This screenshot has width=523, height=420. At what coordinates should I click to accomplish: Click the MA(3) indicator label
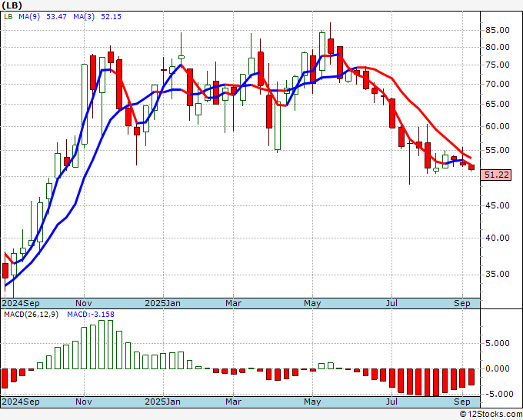[x=84, y=17]
